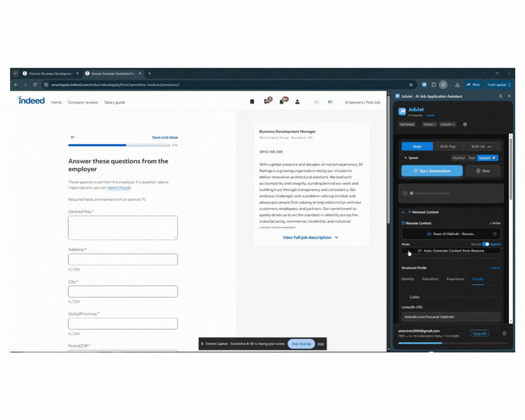Expand View full job description
Image resolution: width=525 pixels, height=420 pixels.
[x=310, y=237]
